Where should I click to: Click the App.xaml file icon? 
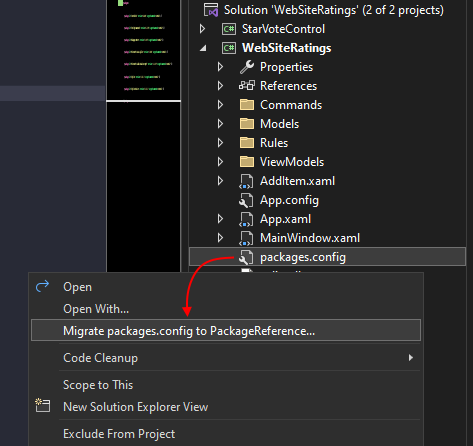(246, 219)
